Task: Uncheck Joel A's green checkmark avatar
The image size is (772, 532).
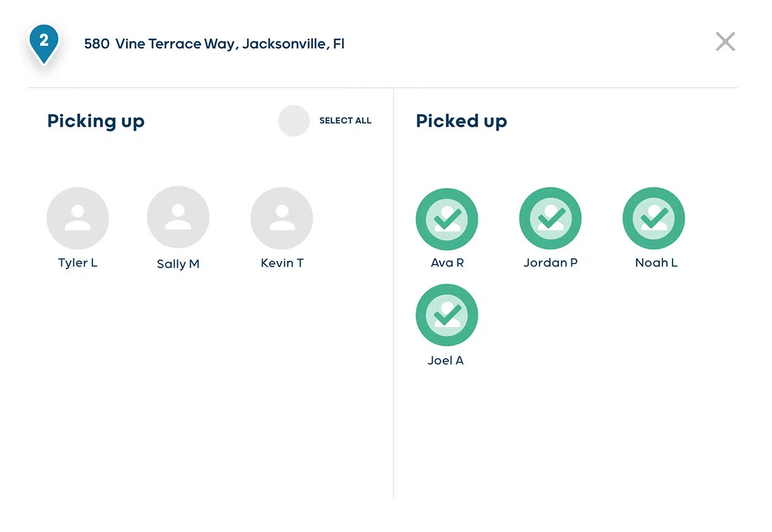Action: (447, 315)
